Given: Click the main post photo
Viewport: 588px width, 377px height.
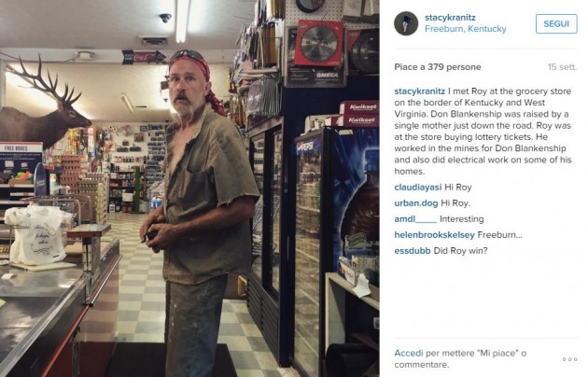Looking at the screenshot, I should coord(189,188).
